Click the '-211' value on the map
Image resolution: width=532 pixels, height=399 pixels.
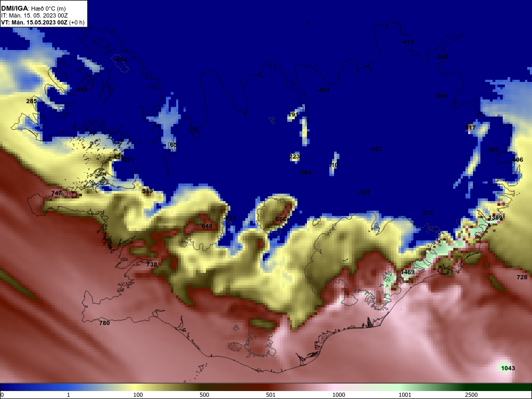(x=427, y=213)
